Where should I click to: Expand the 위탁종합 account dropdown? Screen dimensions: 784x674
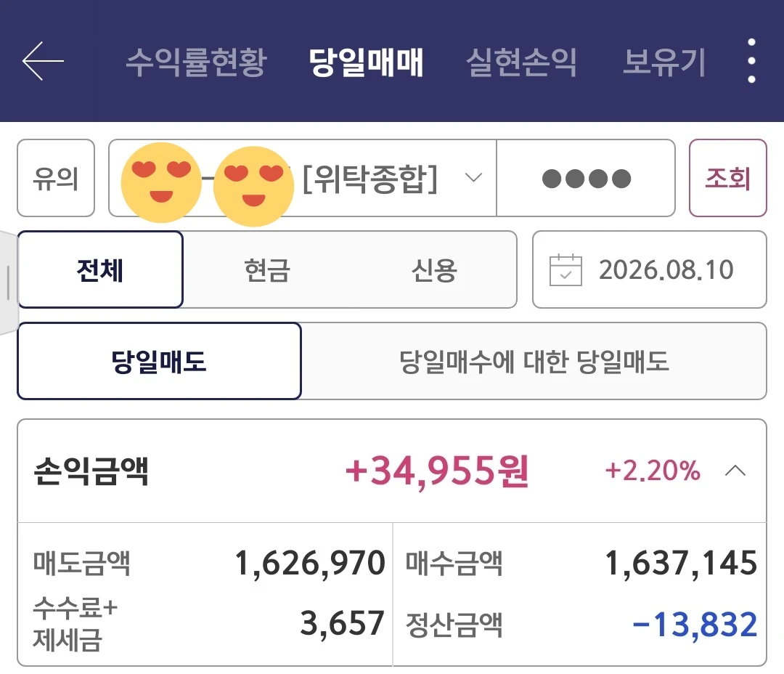pos(473,178)
